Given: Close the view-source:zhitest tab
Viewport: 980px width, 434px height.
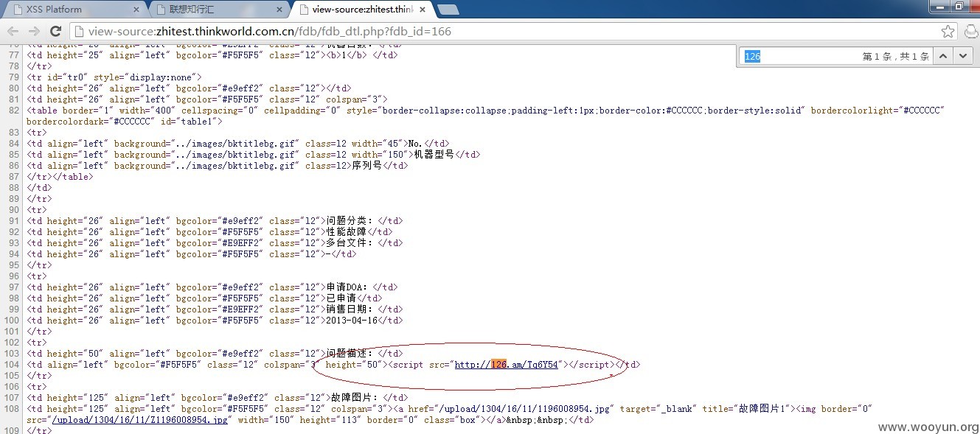Looking at the screenshot, I should tap(422, 10).
